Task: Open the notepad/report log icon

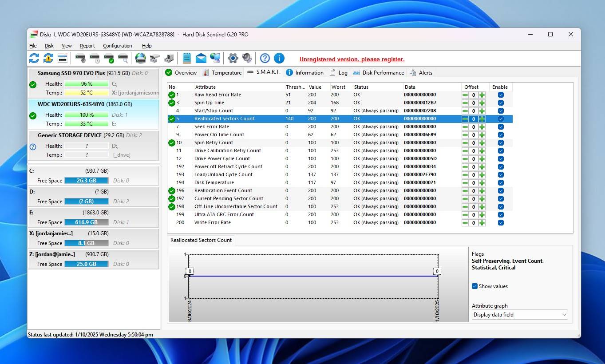Action: coord(186,58)
